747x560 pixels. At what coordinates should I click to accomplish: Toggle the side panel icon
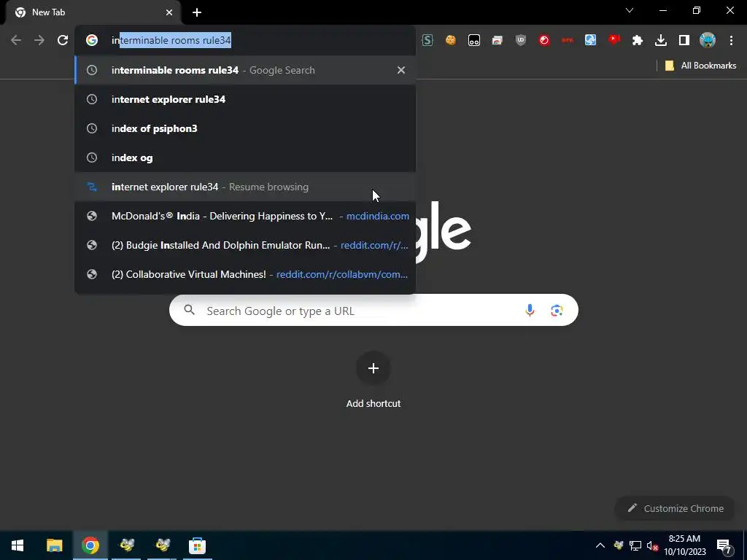684,41
